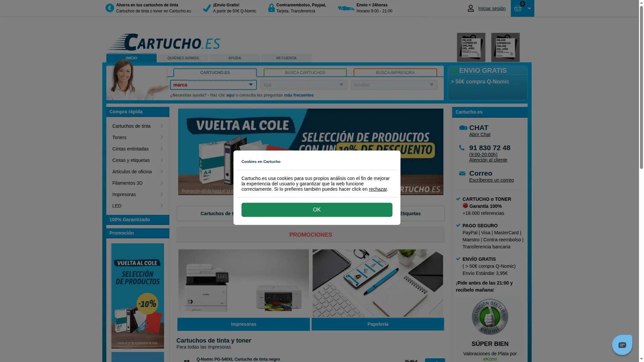644x362 pixels.
Task: Click the rechazar cookies link
Action: point(378,189)
